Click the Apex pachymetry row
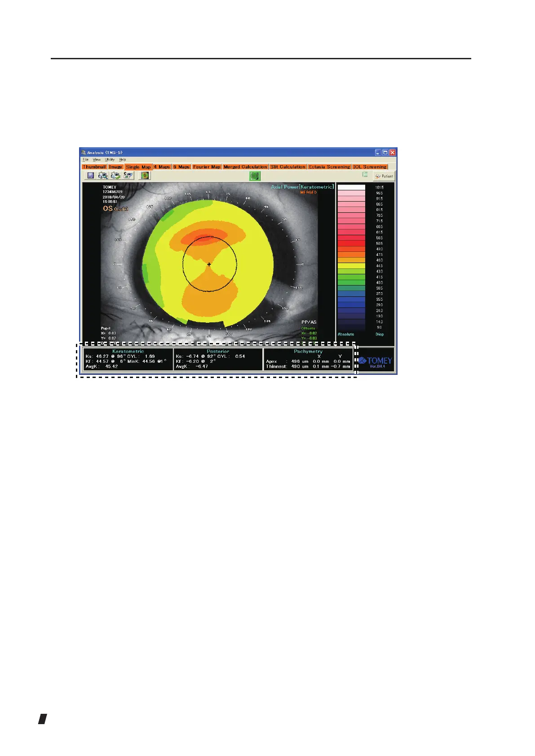The image size is (535, 756). pyautogui.click(x=308, y=361)
